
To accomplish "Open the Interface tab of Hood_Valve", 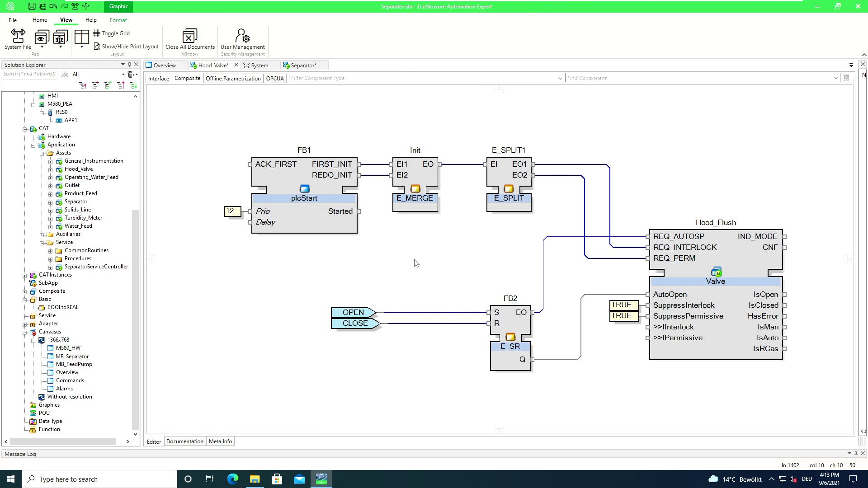I will [x=158, y=78].
